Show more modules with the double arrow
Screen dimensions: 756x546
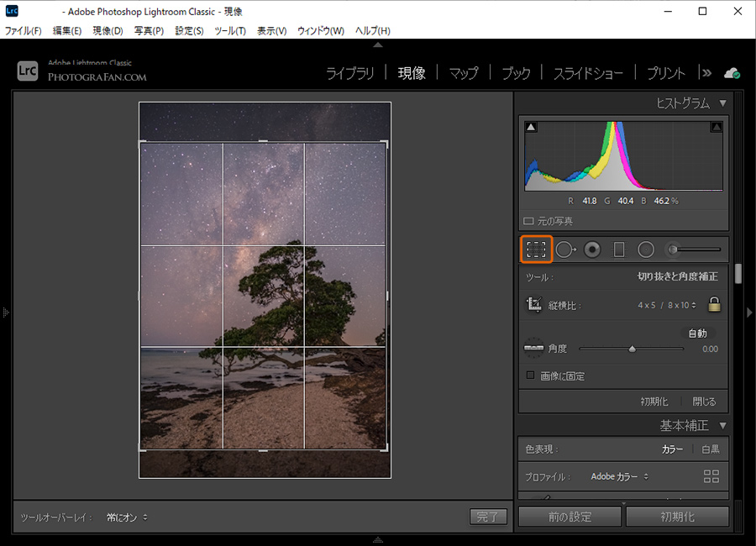(706, 73)
